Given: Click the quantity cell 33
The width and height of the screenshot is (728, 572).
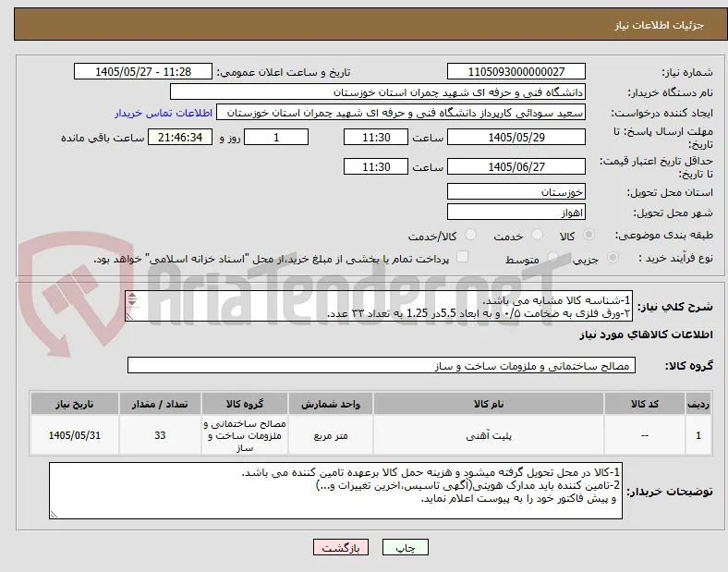Looking at the screenshot, I should pos(160,435).
